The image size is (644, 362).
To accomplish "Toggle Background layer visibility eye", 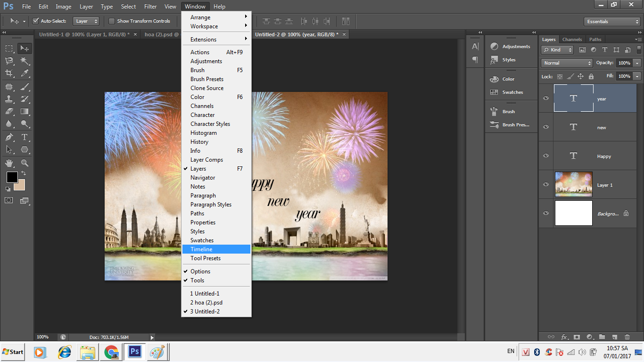I will tap(546, 214).
